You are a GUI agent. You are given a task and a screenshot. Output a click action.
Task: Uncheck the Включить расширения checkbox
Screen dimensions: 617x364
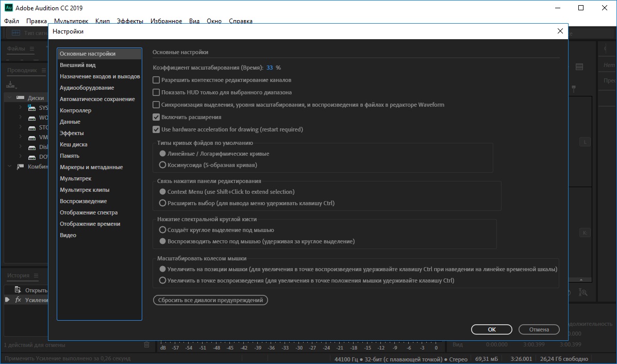point(156,118)
